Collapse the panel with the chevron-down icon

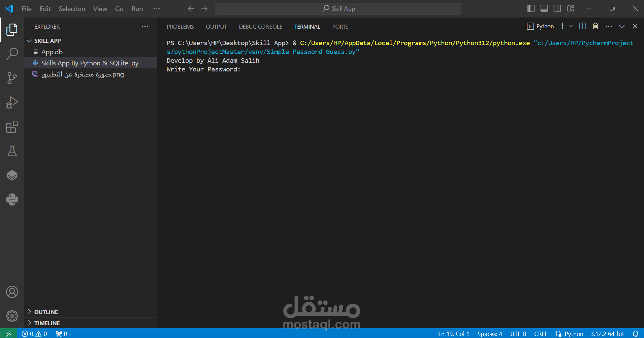(x=622, y=26)
